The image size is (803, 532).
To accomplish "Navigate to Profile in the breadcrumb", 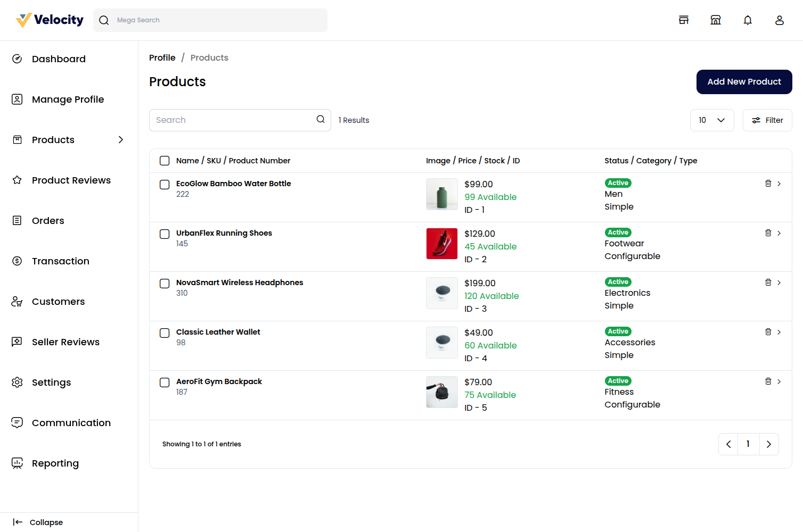I will (162, 57).
